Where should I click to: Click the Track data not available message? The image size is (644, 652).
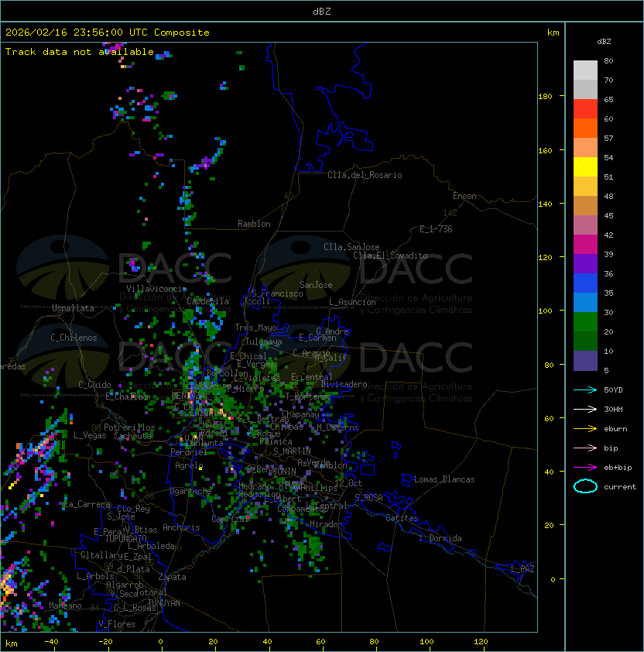pos(80,52)
